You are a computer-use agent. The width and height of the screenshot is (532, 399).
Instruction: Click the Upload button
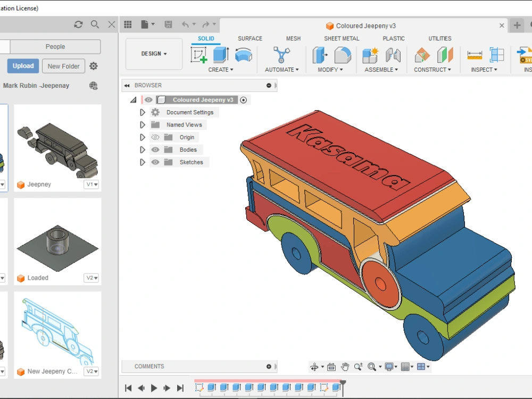(x=23, y=66)
